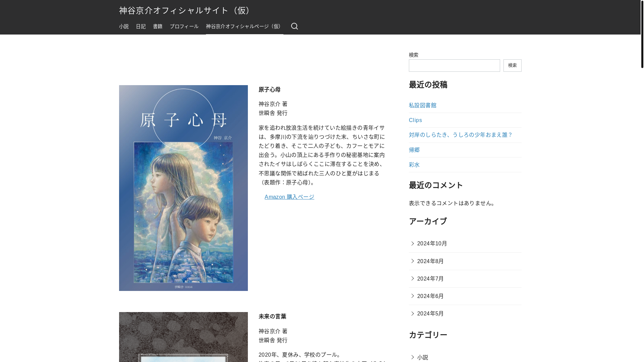Click chevron beside 小説 category
The height and width of the screenshot is (362, 644).
point(413,357)
